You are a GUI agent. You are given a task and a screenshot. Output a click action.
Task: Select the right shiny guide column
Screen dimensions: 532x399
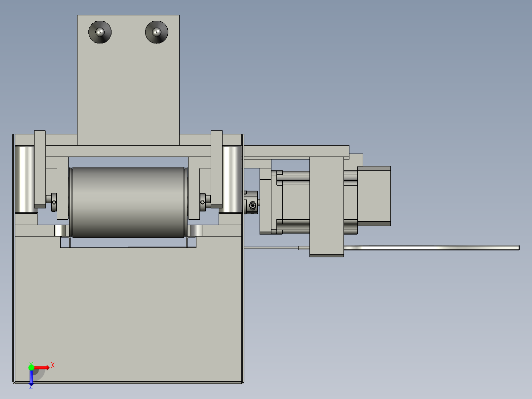232,180
